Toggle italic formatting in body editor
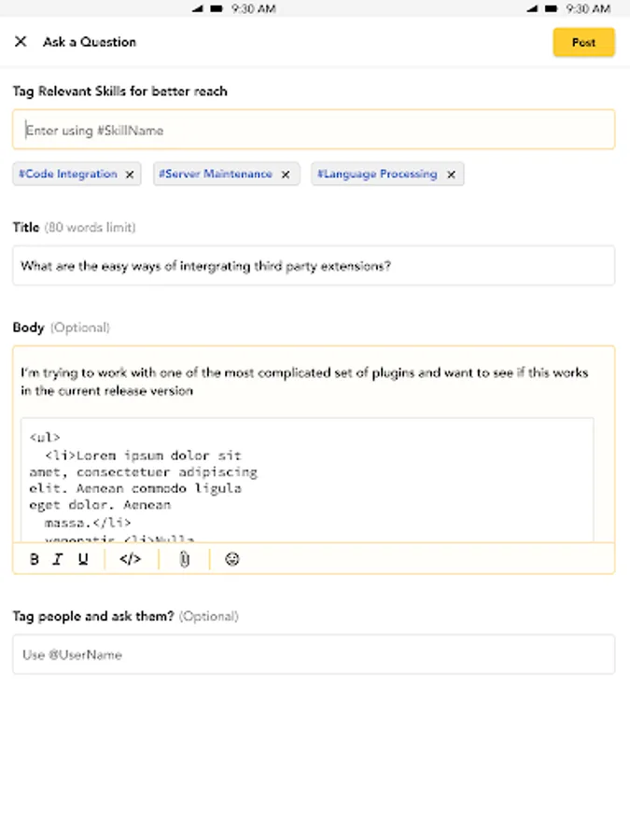Image resolution: width=630 pixels, height=840 pixels. pyautogui.click(x=58, y=560)
